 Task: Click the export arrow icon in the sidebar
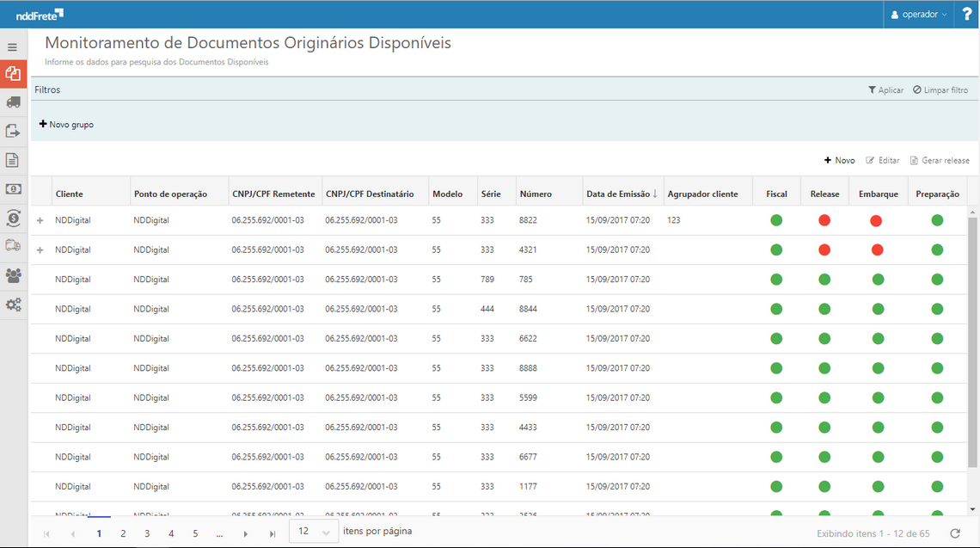point(12,131)
